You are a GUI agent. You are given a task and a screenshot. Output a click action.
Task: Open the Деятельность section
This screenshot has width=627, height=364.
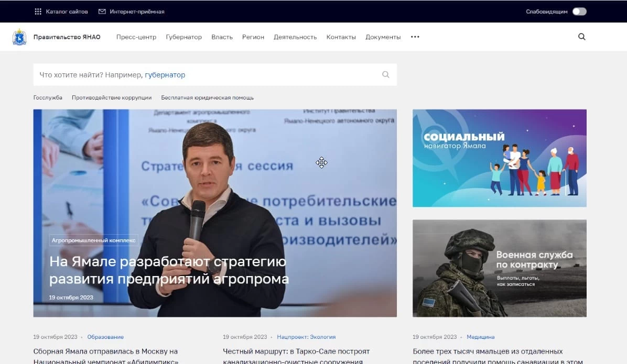tap(295, 37)
